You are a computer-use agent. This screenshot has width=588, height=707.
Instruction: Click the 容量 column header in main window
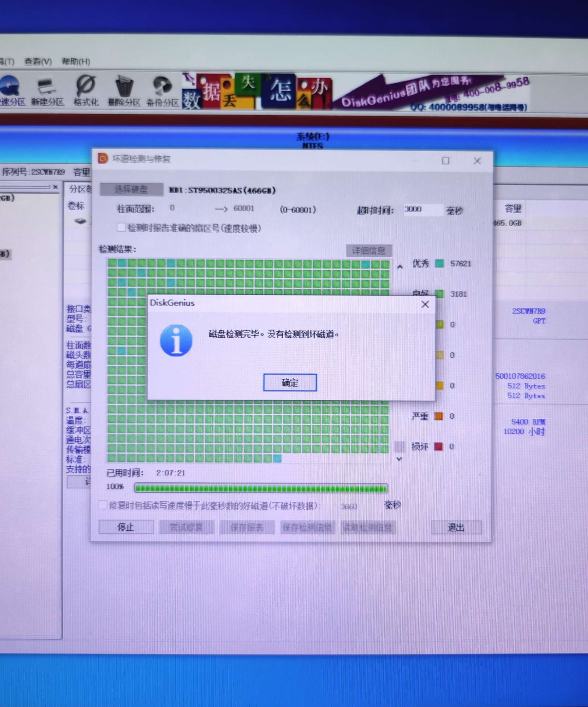coord(513,209)
